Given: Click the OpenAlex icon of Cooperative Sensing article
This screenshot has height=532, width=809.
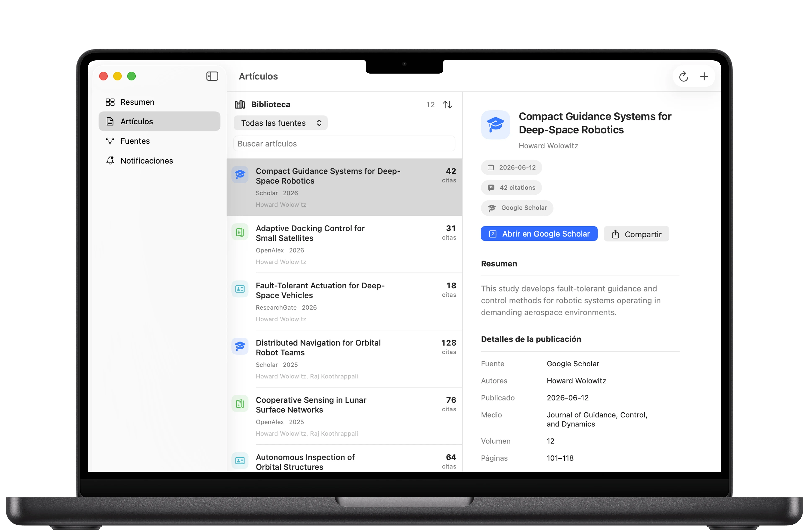Looking at the screenshot, I should tap(240, 403).
